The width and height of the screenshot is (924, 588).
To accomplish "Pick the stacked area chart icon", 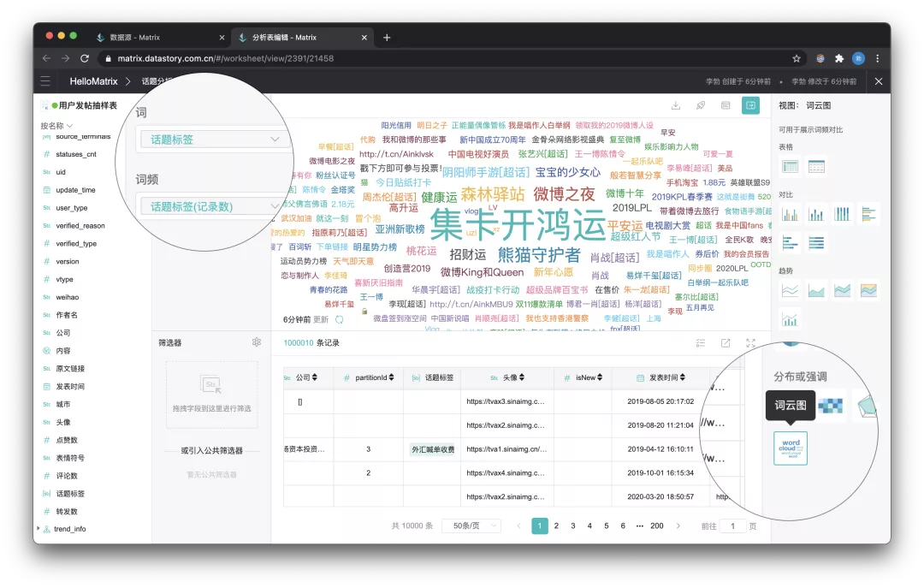I will point(842,290).
